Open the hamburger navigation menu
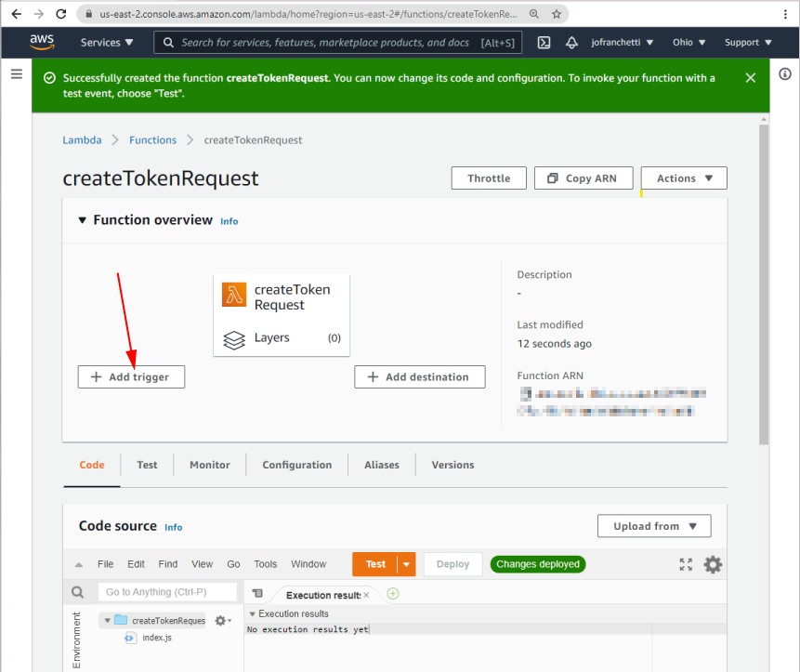Image resolution: width=800 pixels, height=672 pixels. click(16, 74)
